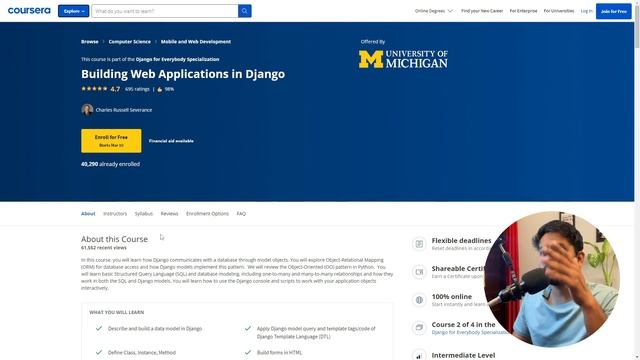Click Financial aid available link
The height and width of the screenshot is (360, 640).
(x=171, y=141)
